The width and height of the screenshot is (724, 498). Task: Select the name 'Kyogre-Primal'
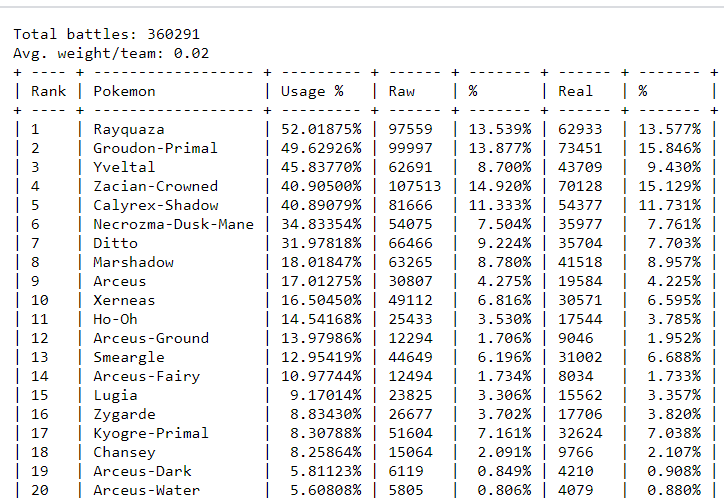click(x=151, y=433)
